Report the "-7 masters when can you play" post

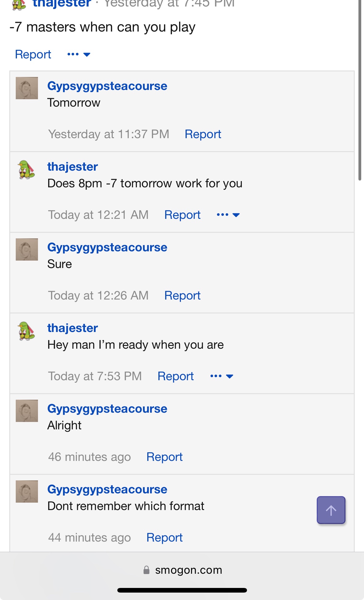tap(33, 54)
